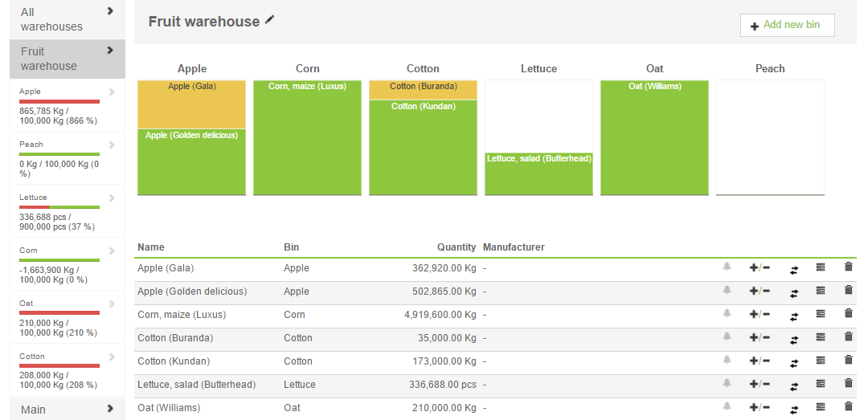Click the arrow next to Peach bin in sidebar
The image size is (868, 420).
pos(112,145)
